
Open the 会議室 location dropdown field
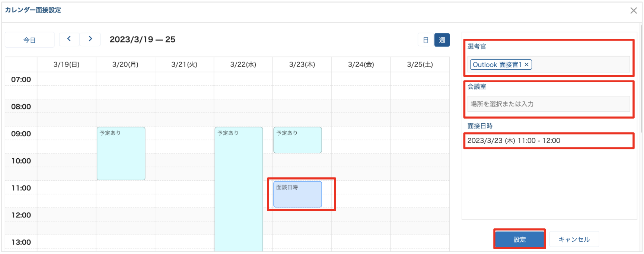coord(548,104)
